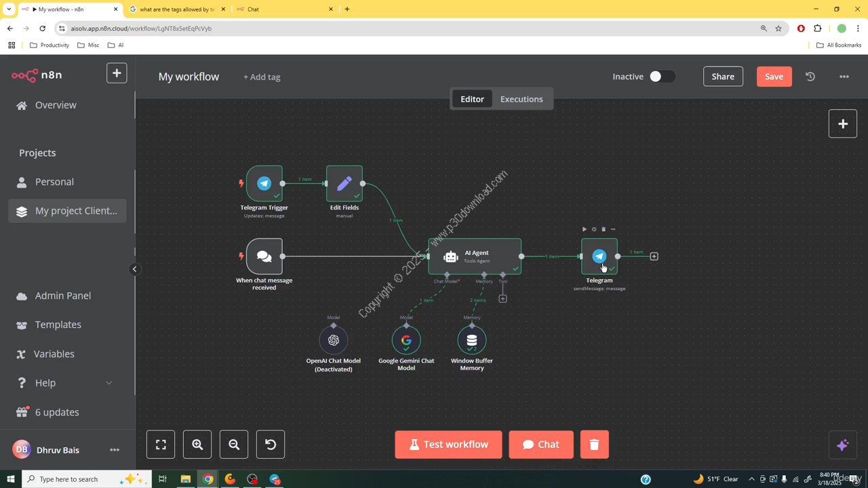Open the Overview page
This screenshot has height=488, width=868.
tap(46, 105)
